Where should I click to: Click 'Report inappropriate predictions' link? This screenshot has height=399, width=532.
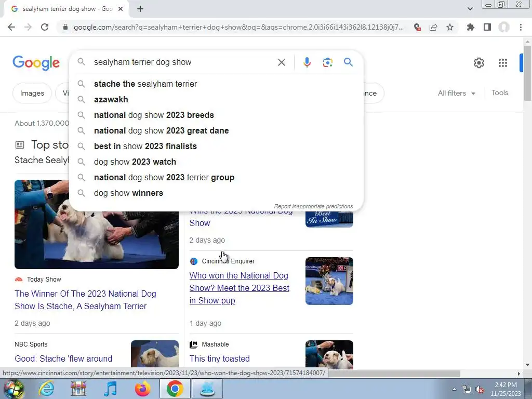pos(313,206)
